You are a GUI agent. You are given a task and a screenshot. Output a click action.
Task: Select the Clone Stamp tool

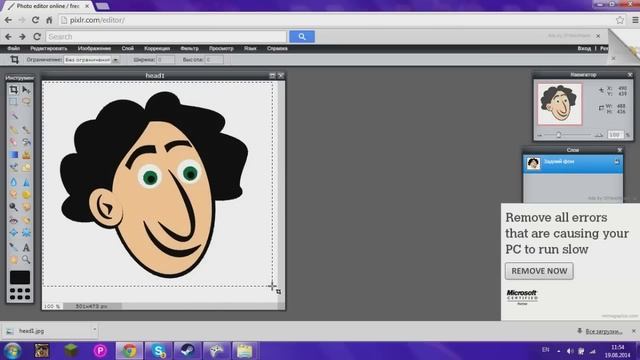point(26,155)
